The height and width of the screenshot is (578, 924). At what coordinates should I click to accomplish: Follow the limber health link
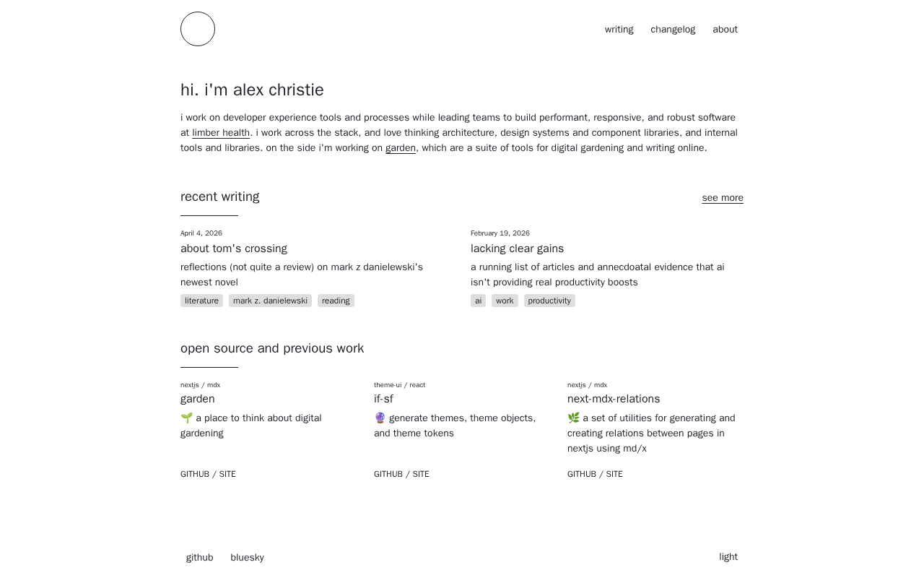coord(221,133)
